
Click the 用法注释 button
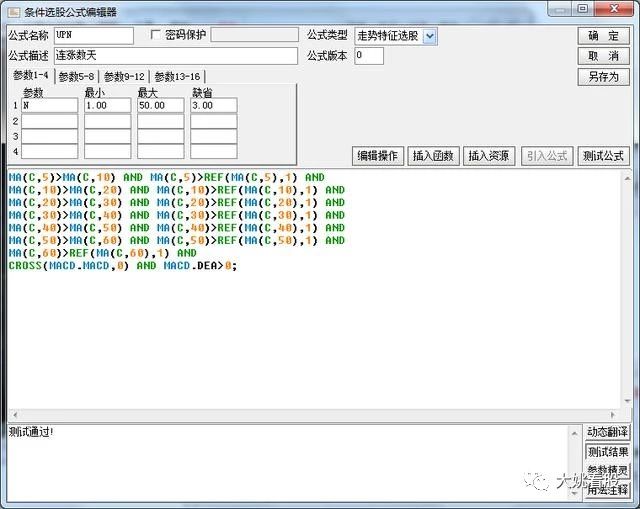coord(607,490)
